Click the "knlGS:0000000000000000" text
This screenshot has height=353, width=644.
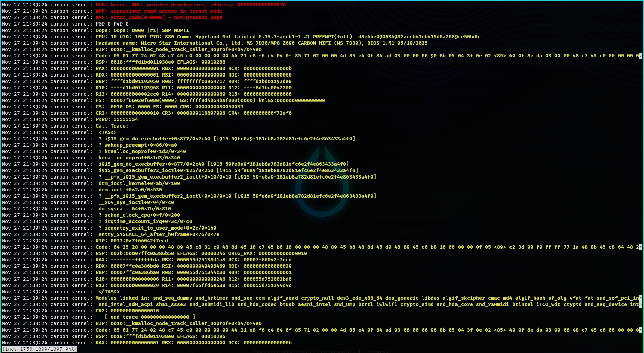(x=292, y=101)
